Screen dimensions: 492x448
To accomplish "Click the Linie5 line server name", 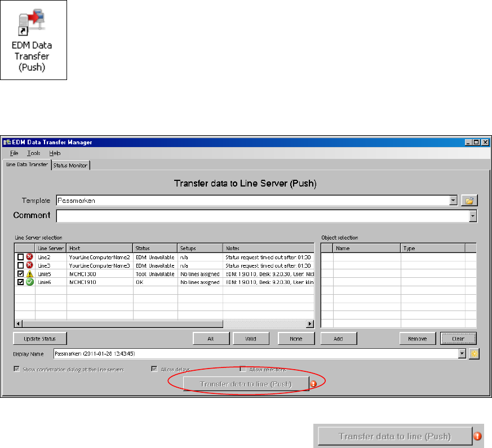I will [x=45, y=274].
